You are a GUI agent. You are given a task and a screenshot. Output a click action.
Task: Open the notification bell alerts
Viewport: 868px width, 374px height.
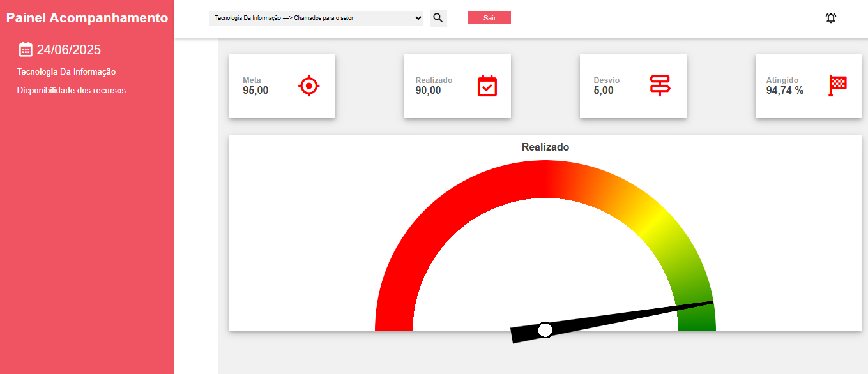click(830, 18)
